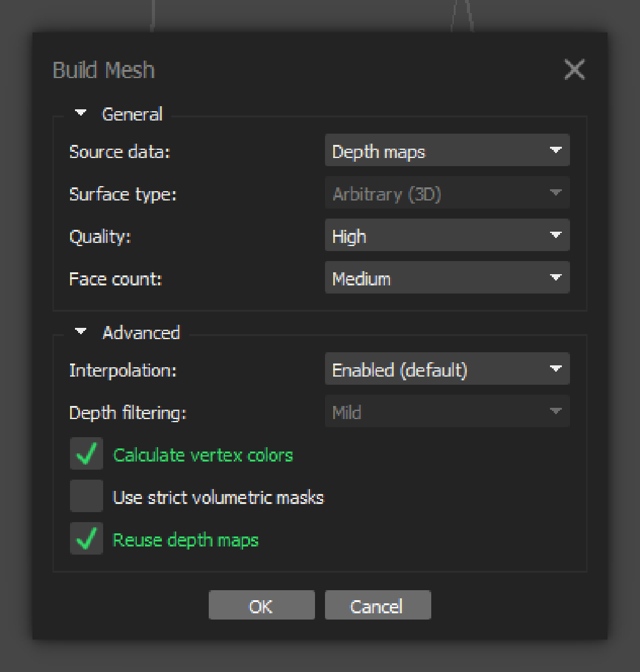Close the Build Mesh dialog
This screenshot has height=672, width=640.
click(x=574, y=69)
